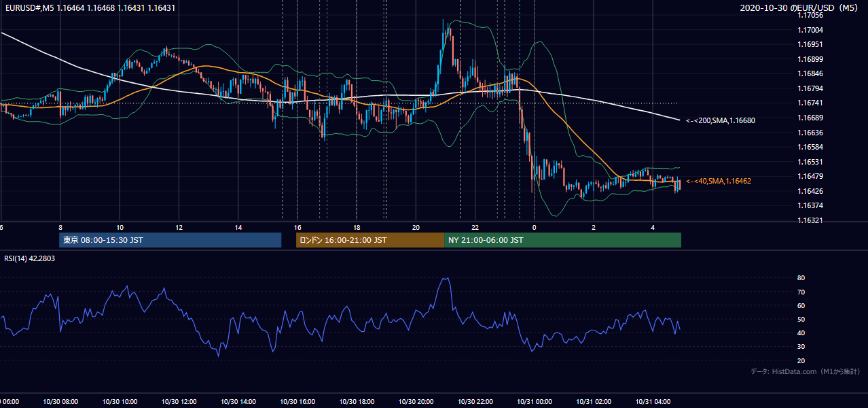Click RSI scale value 80
This screenshot has height=408, width=868.
[801, 278]
